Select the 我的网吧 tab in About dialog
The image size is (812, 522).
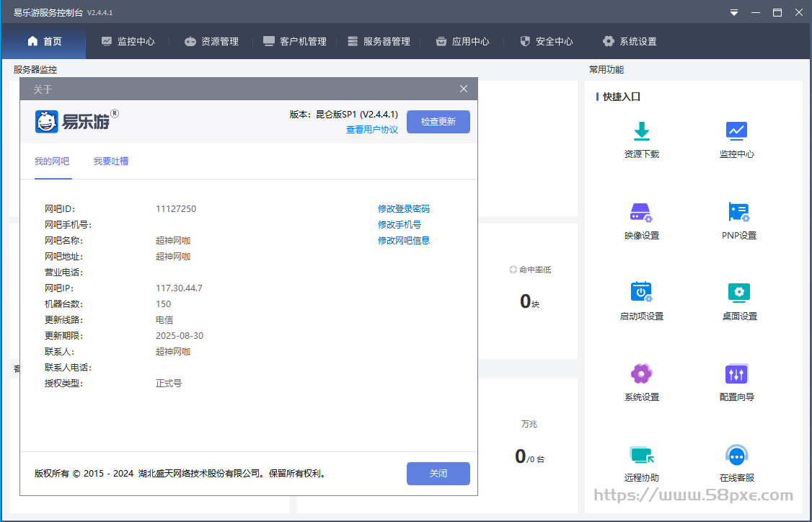tap(52, 162)
